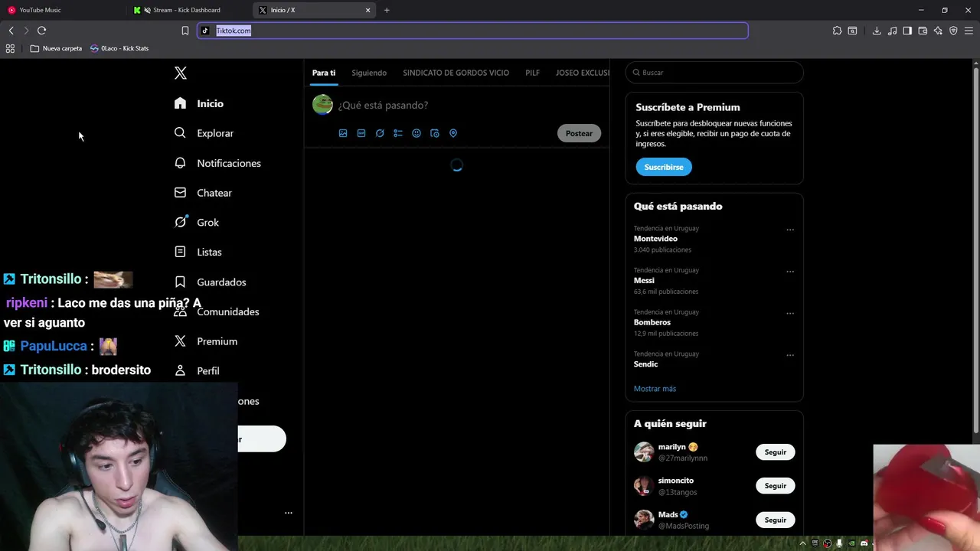Switch to the Para ti tab

coord(324,73)
